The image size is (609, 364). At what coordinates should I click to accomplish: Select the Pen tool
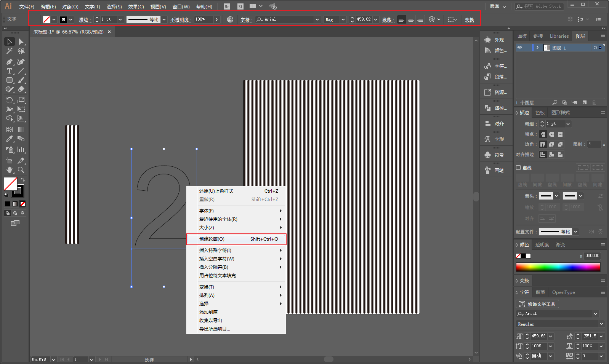(10, 62)
